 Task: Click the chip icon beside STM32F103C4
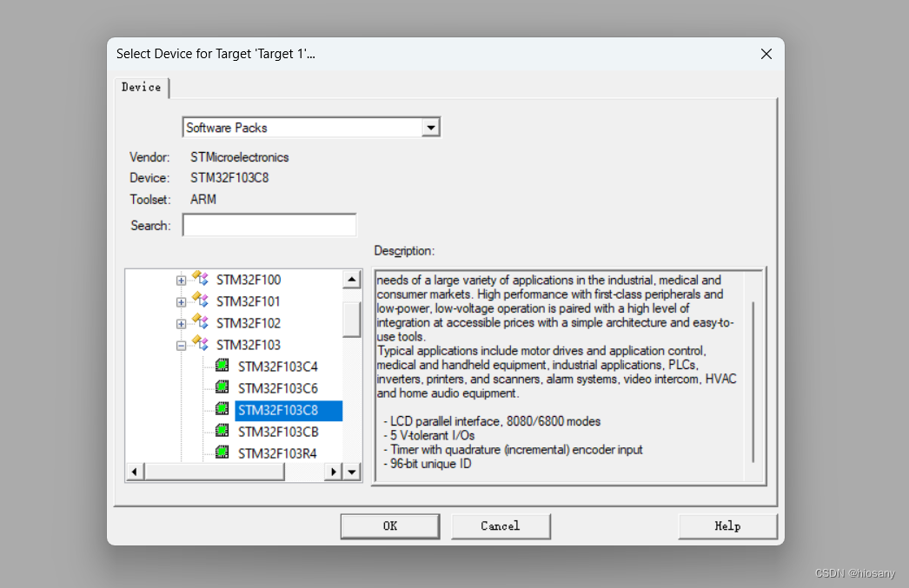pyautogui.click(x=222, y=366)
